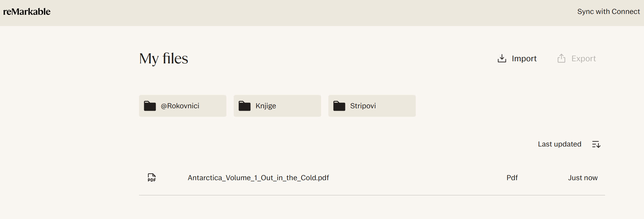This screenshot has width=644, height=219.
Task: Open the Stripovi folder
Action: 372,106
